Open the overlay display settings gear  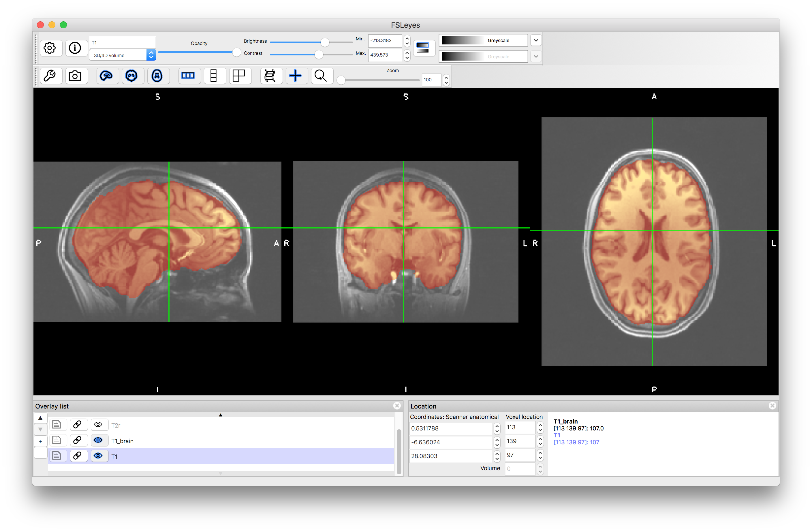(x=50, y=48)
